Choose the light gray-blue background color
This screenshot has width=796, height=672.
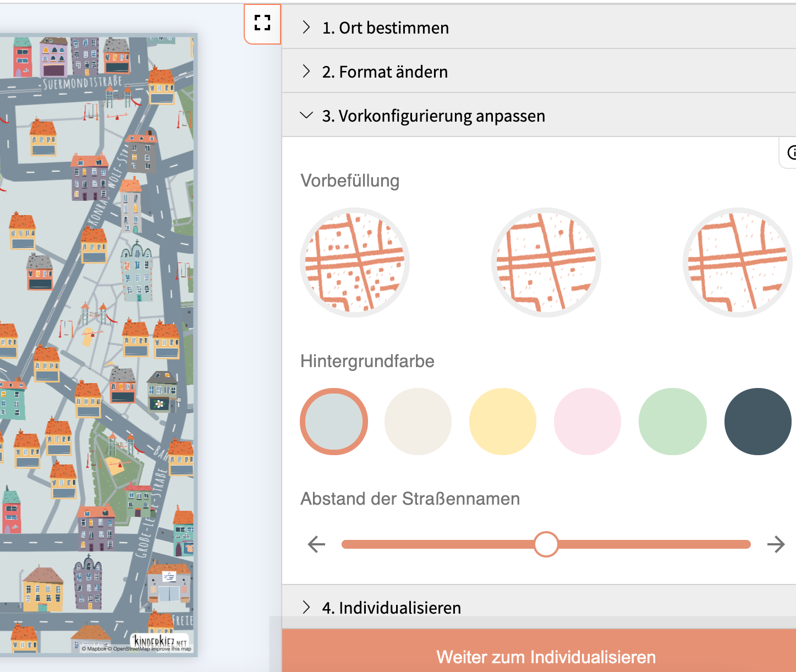(x=333, y=422)
